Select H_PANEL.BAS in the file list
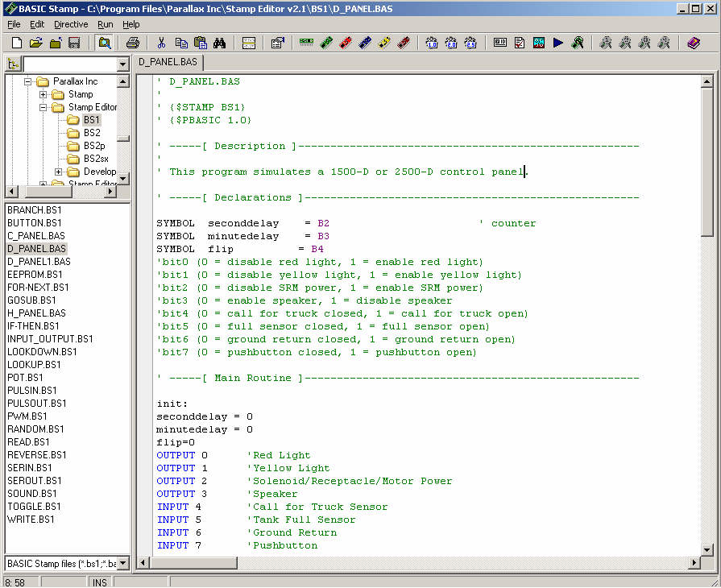Screen dimensions: 721x588 [36, 313]
